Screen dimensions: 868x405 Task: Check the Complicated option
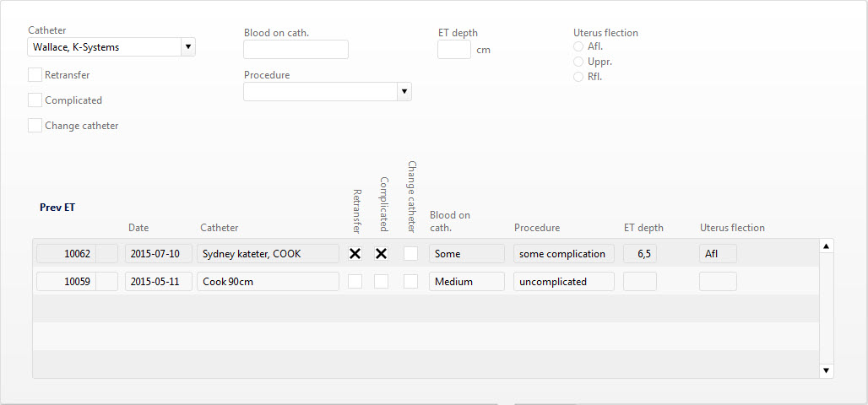click(35, 100)
